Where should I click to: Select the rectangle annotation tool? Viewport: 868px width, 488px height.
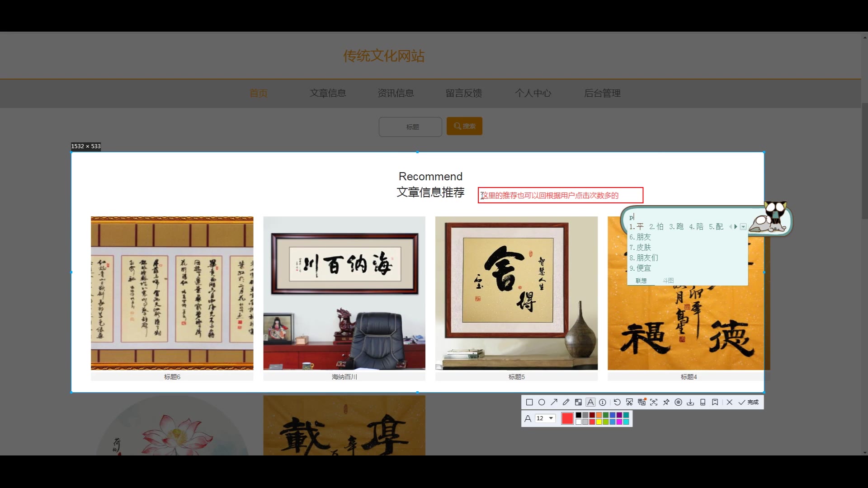pyautogui.click(x=529, y=402)
